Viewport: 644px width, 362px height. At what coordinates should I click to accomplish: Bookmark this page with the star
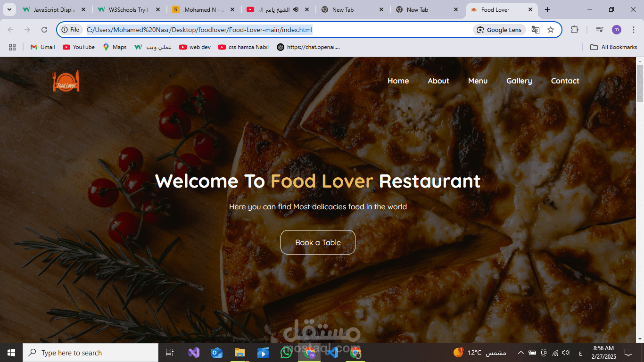point(551,30)
